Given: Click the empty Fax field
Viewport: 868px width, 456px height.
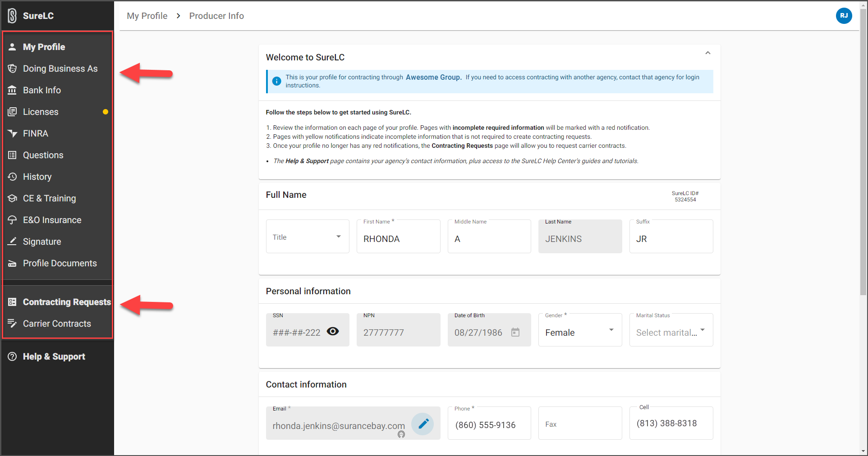Looking at the screenshot, I should pos(580,423).
